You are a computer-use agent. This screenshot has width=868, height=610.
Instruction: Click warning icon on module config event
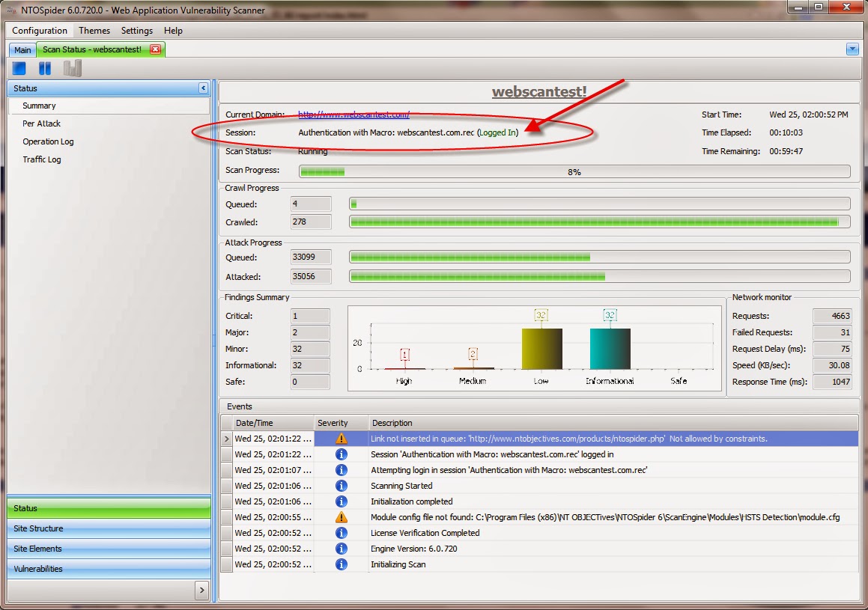click(x=342, y=517)
